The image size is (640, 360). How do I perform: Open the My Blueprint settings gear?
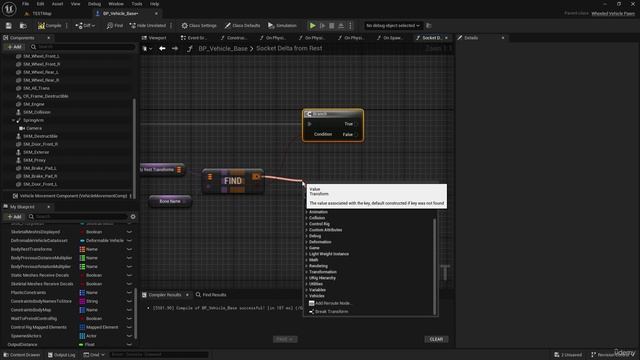(133, 217)
